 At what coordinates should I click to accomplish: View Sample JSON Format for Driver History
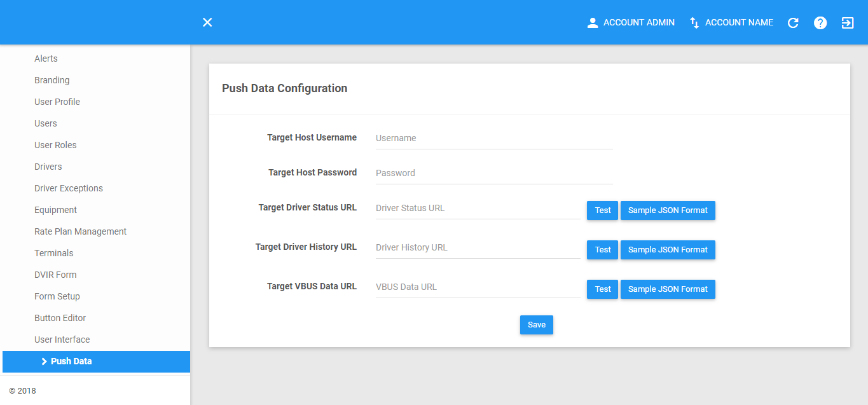[x=668, y=250]
